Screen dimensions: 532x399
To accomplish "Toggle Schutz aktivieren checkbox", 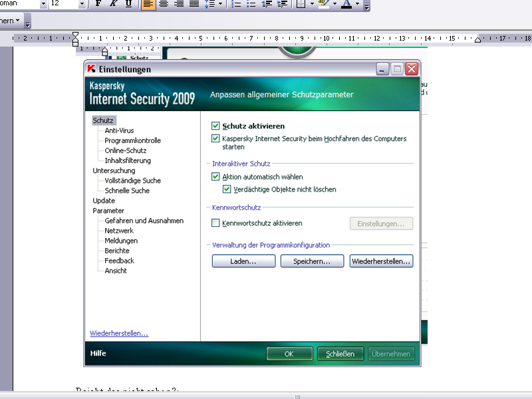I will (x=215, y=126).
